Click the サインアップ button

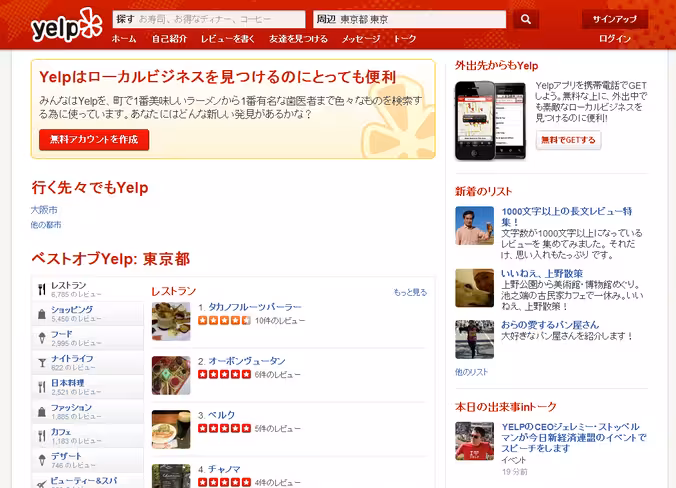click(x=615, y=19)
